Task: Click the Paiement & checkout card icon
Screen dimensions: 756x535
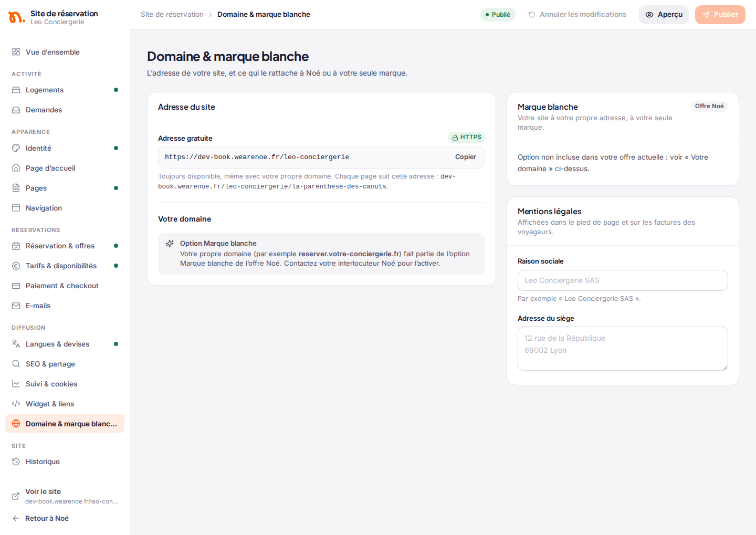Action: [x=16, y=286]
